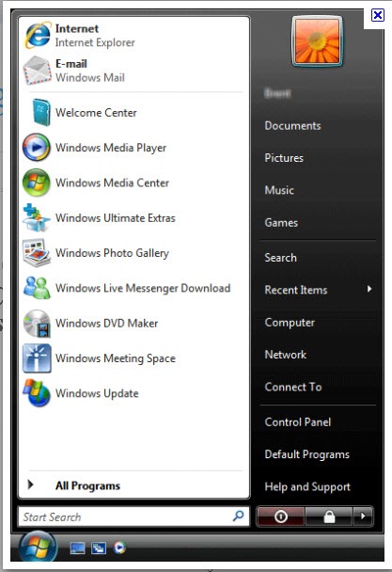392x572 pixels.
Task: Expand All Programs triangle arrow
Action: [31, 485]
